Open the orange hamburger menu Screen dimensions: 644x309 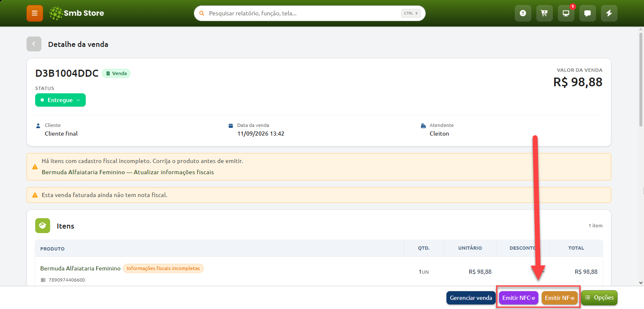pos(35,13)
